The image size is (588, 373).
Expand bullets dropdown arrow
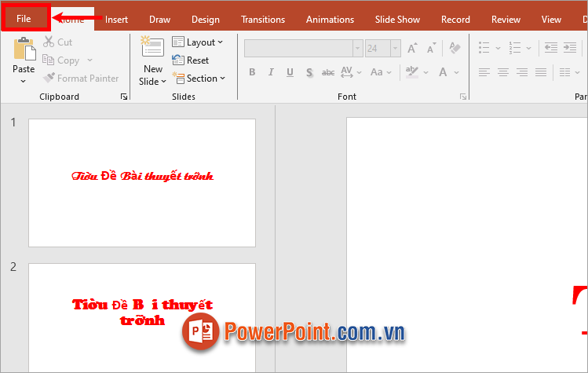tap(498, 48)
